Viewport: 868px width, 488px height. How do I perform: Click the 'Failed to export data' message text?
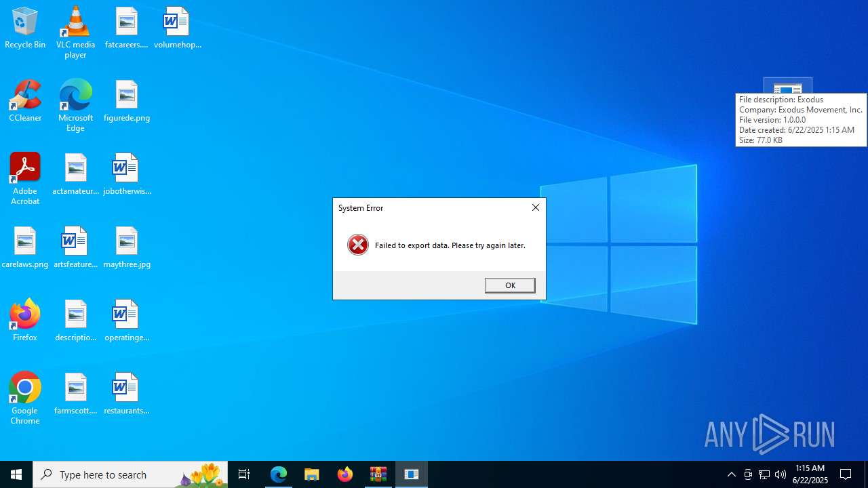pos(450,245)
